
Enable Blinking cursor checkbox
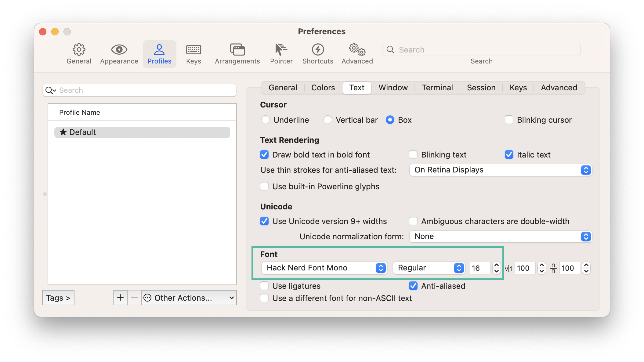tap(509, 120)
